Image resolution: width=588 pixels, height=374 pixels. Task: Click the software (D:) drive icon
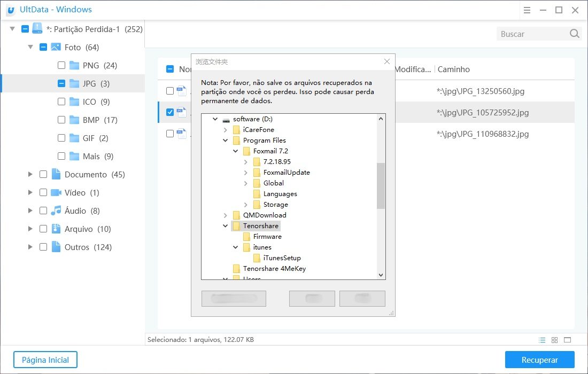coord(226,120)
